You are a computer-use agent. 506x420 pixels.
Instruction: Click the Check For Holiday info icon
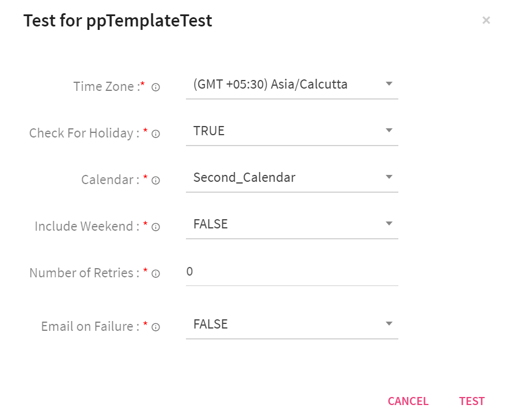pos(155,133)
